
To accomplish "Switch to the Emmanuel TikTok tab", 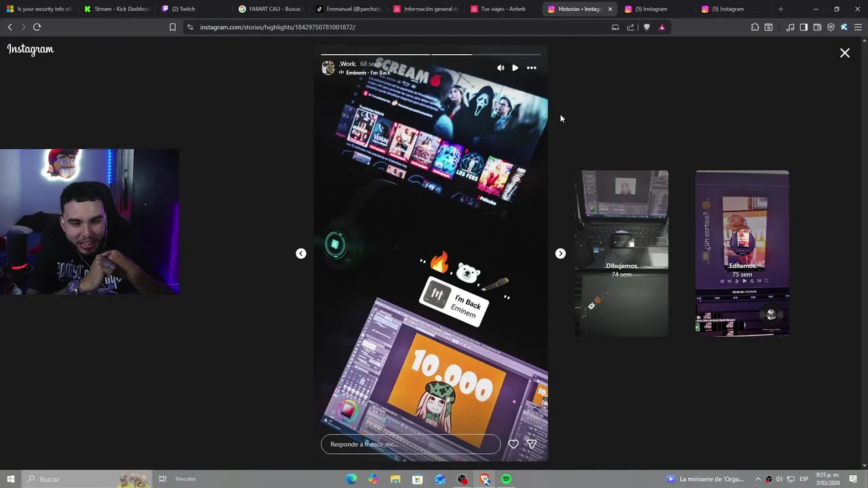I will pyautogui.click(x=348, y=9).
